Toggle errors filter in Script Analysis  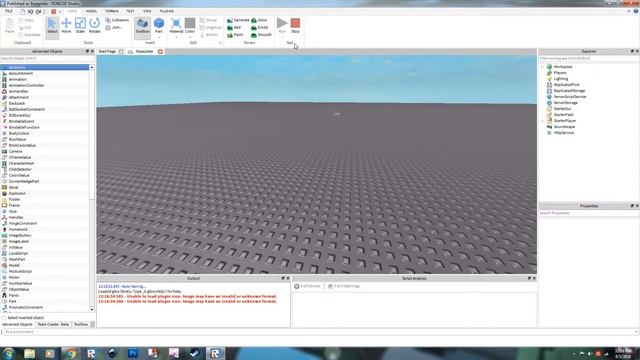[307, 286]
